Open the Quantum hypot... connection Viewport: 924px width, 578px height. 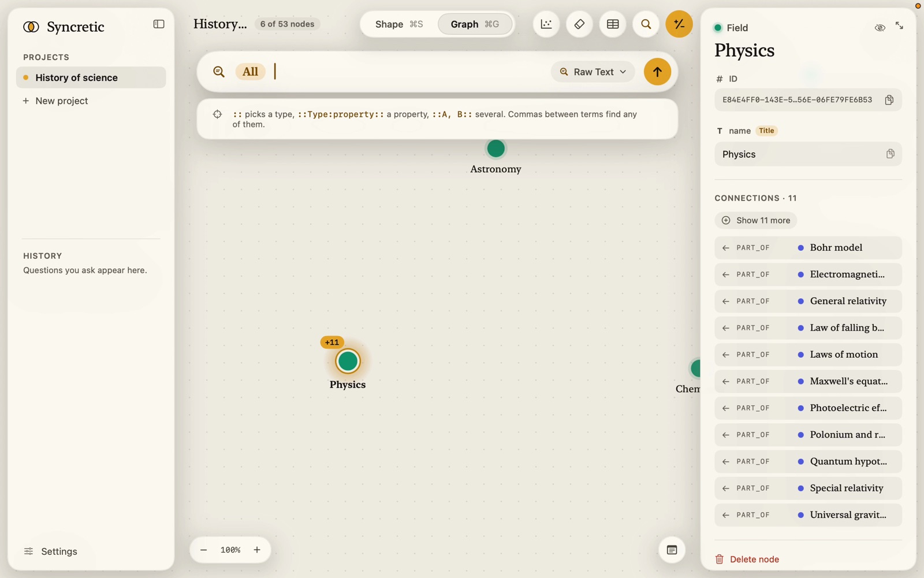(x=808, y=462)
